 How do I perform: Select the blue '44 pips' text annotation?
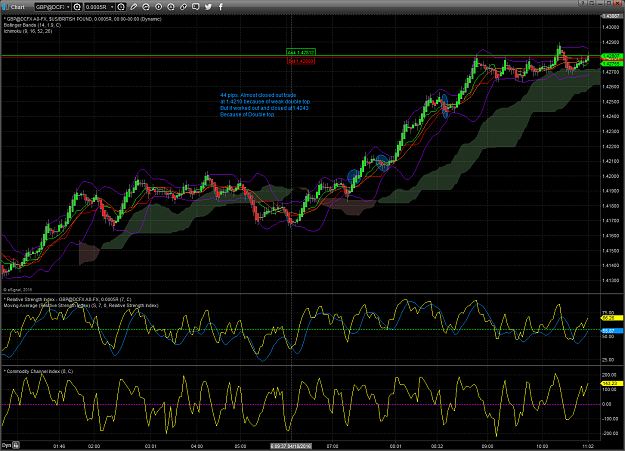tap(265, 105)
